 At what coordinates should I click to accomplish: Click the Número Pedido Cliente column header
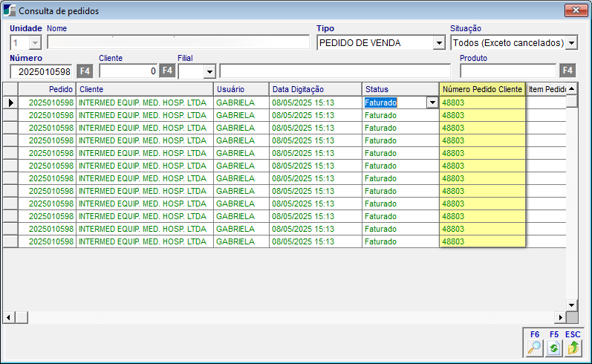click(482, 89)
